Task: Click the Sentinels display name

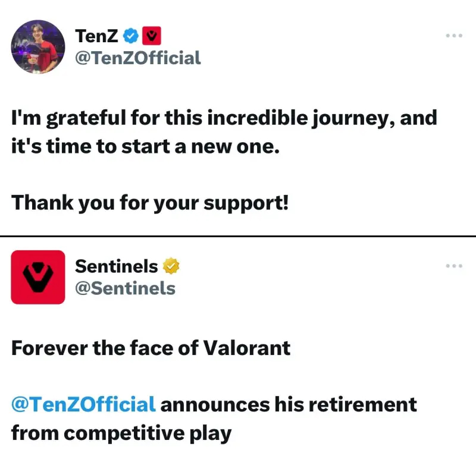Action: pyautogui.click(x=117, y=266)
